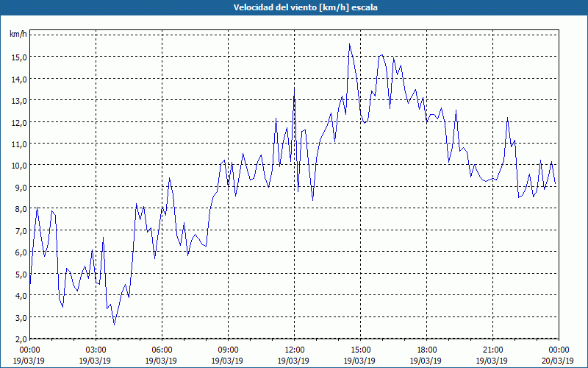The width and height of the screenshot is (588, 368).
Task: Click the 2,0 y-axis value
Action: (x=21, y=339)
